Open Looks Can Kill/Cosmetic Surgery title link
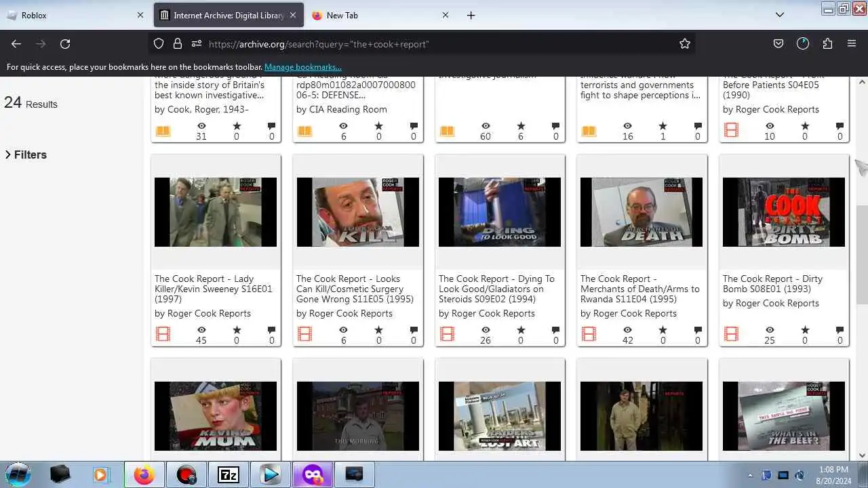This screenshot has height=488, width=868. click(x=355, y=289)
